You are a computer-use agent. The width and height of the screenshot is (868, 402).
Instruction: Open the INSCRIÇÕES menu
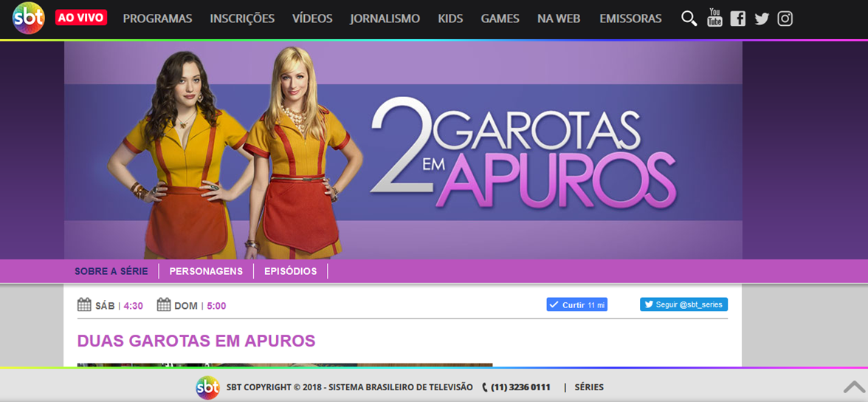pos(242,19)
